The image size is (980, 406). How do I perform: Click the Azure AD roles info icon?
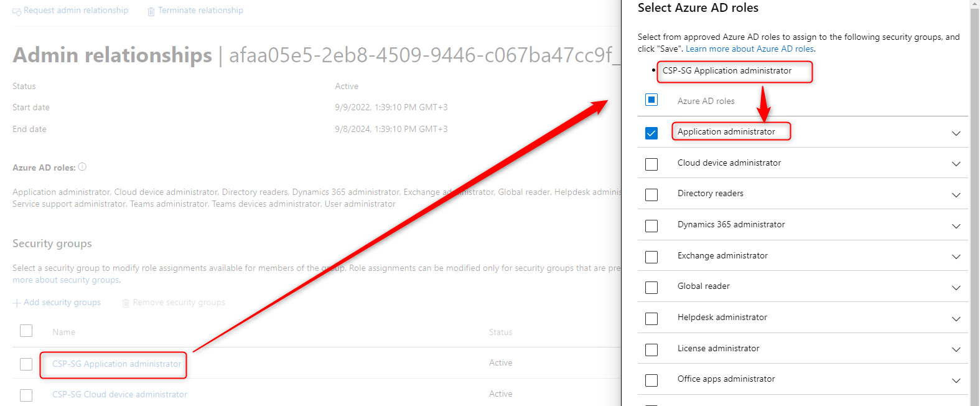pos(82,167)
